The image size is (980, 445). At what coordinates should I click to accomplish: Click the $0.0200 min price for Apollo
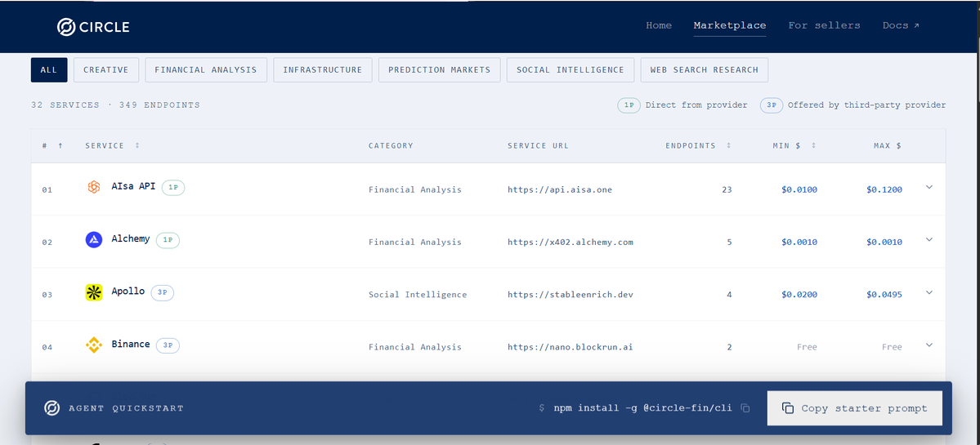799,295
